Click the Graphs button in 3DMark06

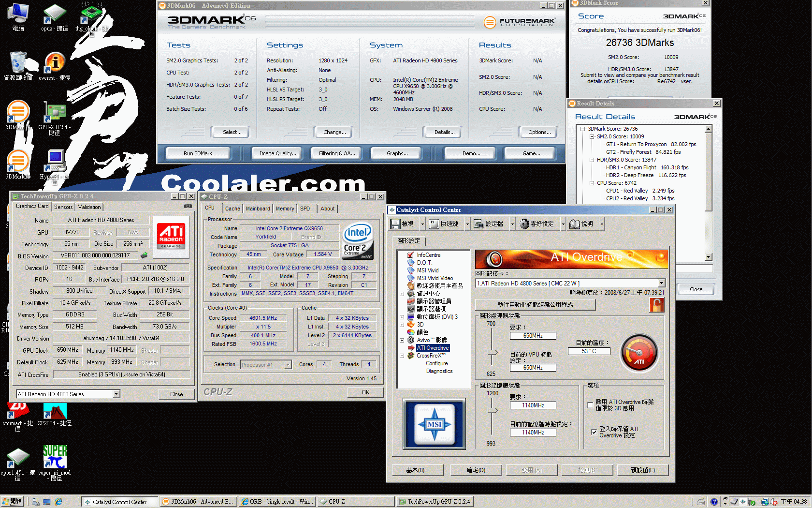397,153
